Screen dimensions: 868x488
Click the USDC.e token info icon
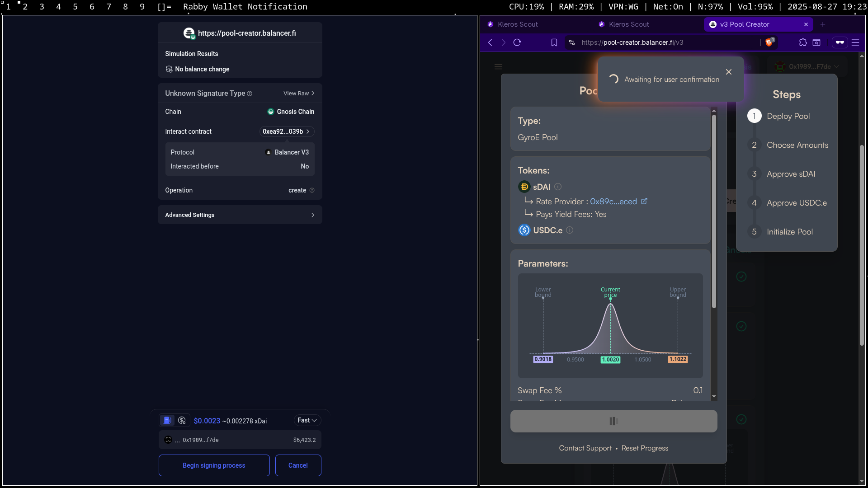(570, 230)
